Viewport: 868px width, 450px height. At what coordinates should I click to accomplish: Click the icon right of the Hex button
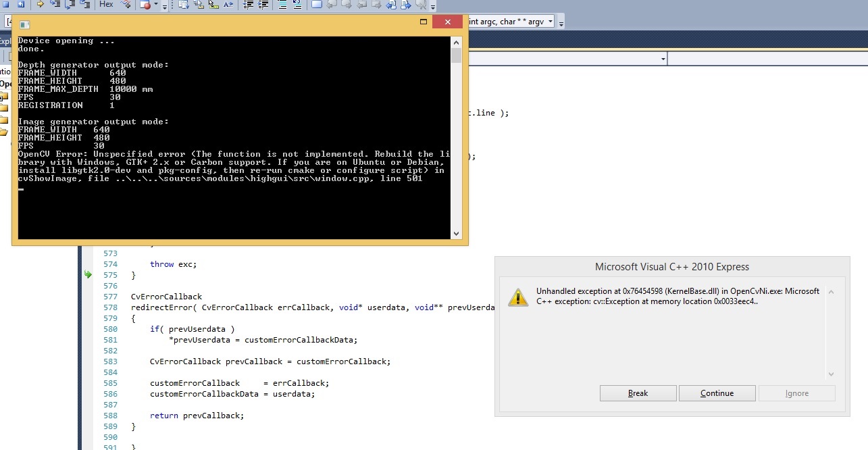(126, 4)
